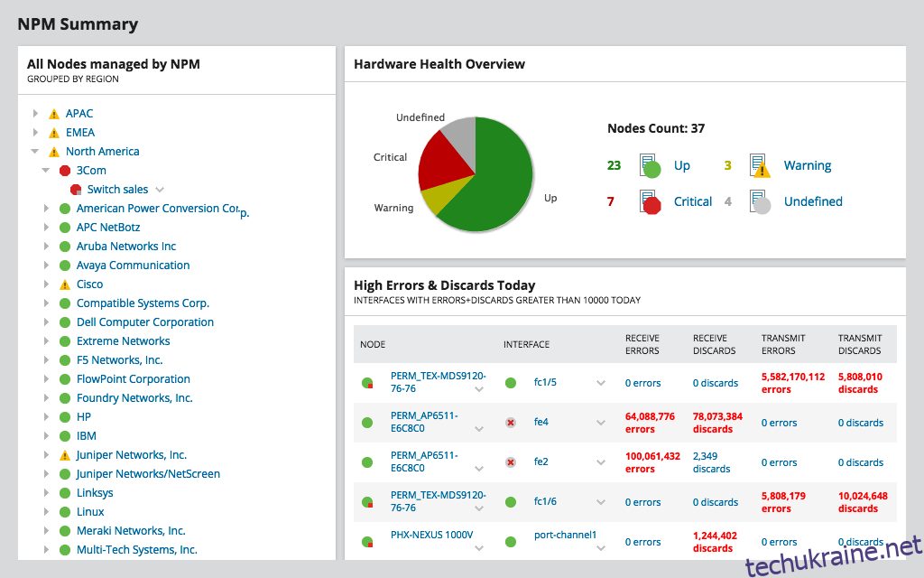924x578 pixels.
Task: Expand the APAC region group
Action: tap(35, 113)
